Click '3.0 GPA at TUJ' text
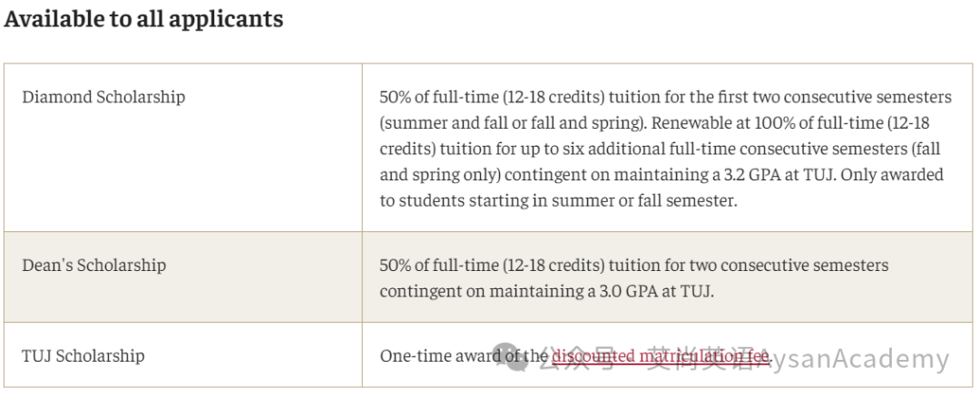The height and width of the screenshot is (397, 980). pyautogui.click(x=651, y=291)
